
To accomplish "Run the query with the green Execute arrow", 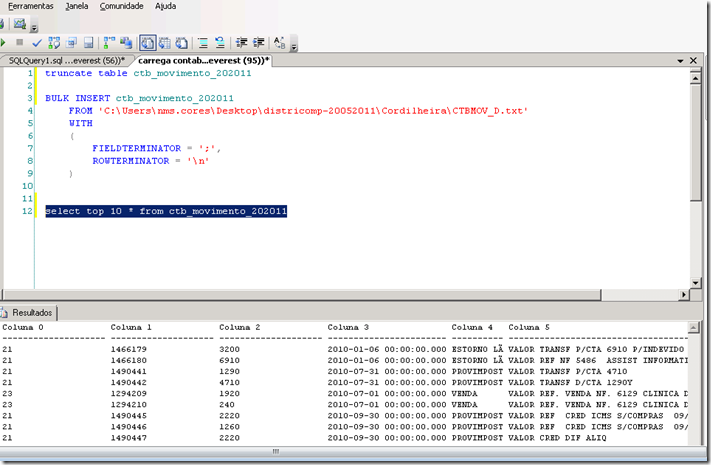I will pos(3,43).
